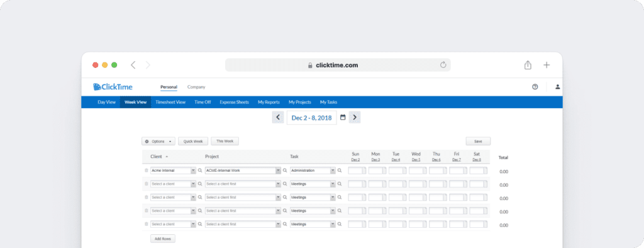
Task: Click Wednesday hours field in Acme Internal row
Action: coord(416,171)
